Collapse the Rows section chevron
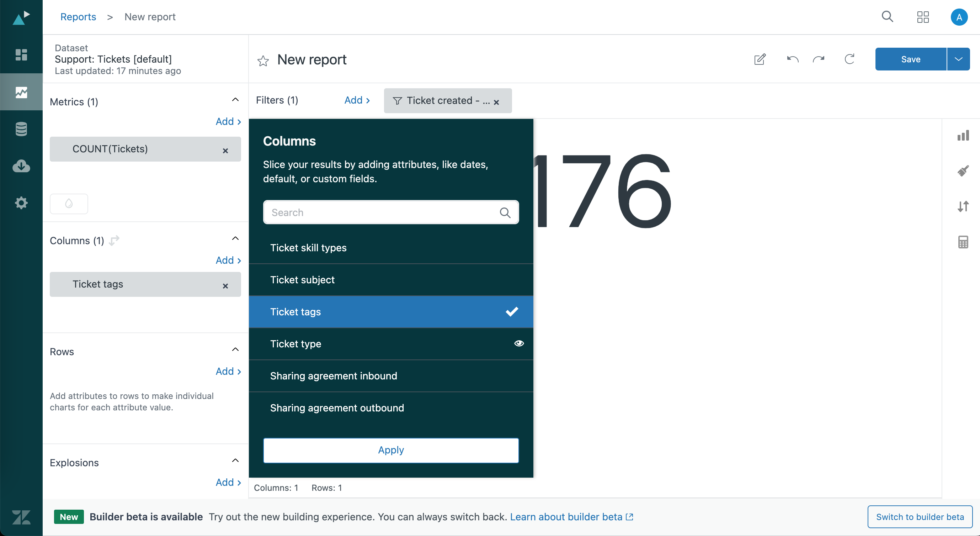 click(235, 350)
